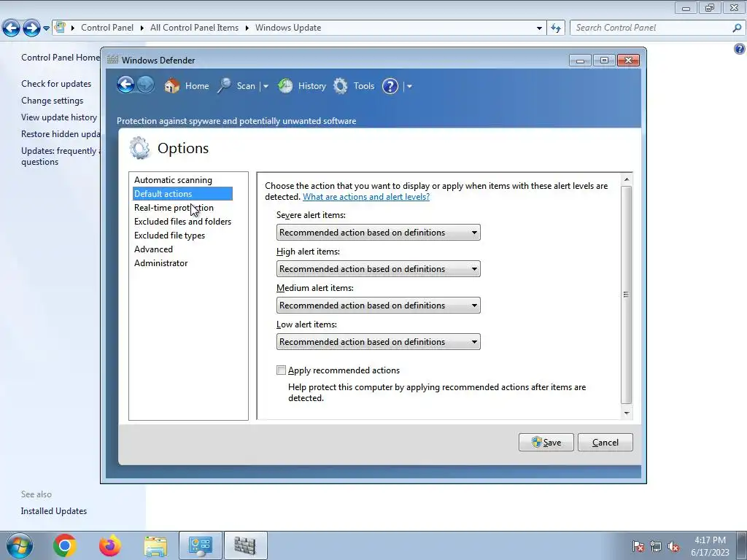Open volume tray icon
This screenshot has width=747, height=560.
(673, 546)
